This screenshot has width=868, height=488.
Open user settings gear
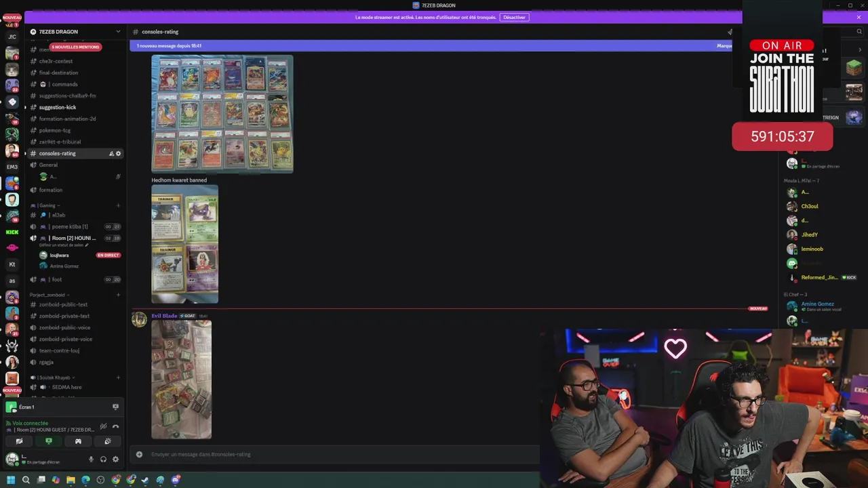(115, 459)
